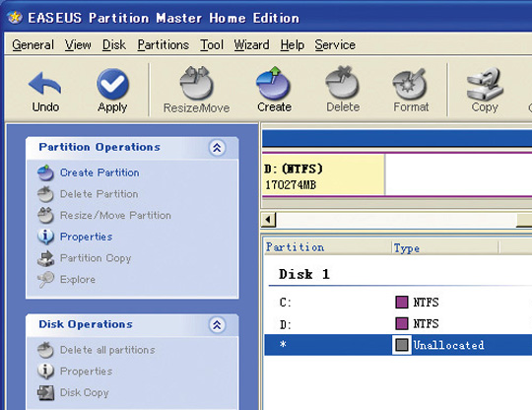Click Delete all partitions link
The height and width of the screenshot is (410, 532).
click(107, 350)
